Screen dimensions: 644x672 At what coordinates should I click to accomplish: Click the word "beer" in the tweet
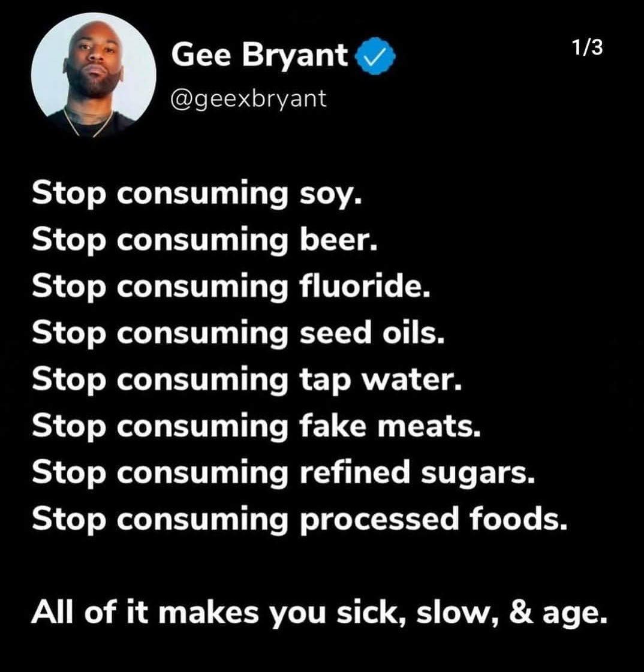338,240
